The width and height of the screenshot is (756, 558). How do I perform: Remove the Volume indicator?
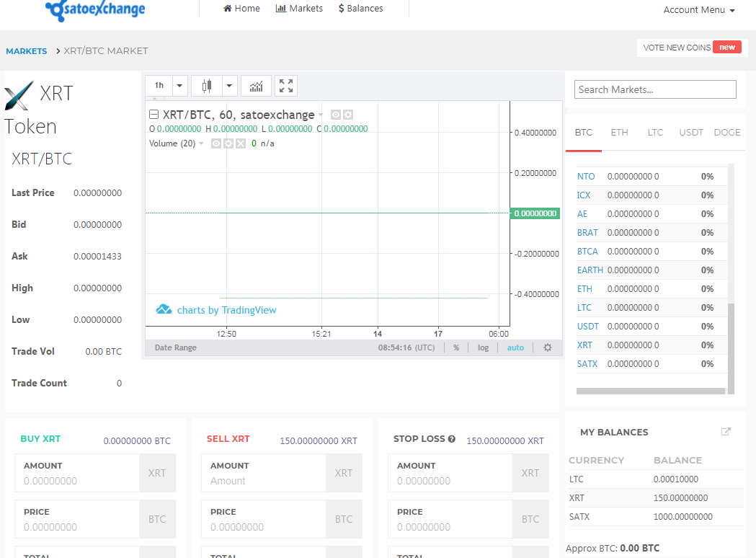tap(241, 143)
